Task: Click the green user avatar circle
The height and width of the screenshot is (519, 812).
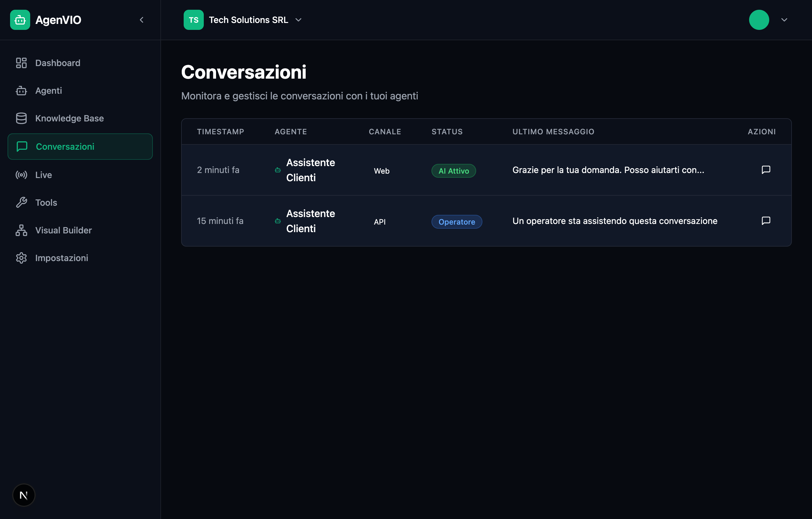Action: (759, 20)
